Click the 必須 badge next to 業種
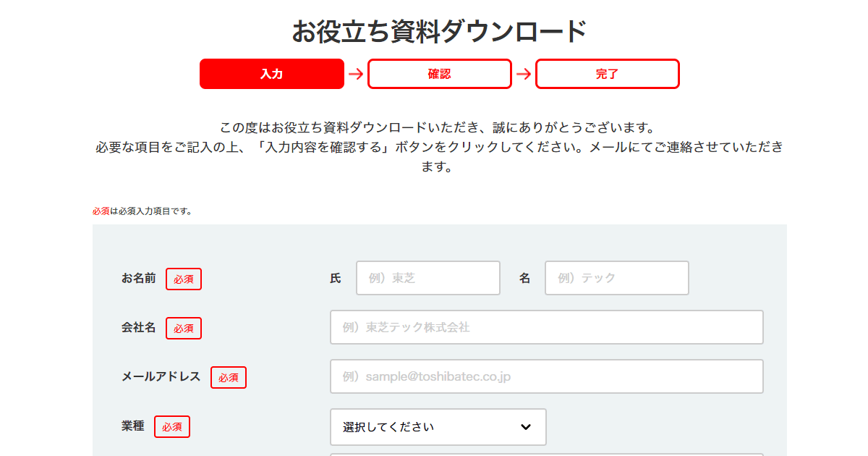868x456 pixels. click(171, 426)
